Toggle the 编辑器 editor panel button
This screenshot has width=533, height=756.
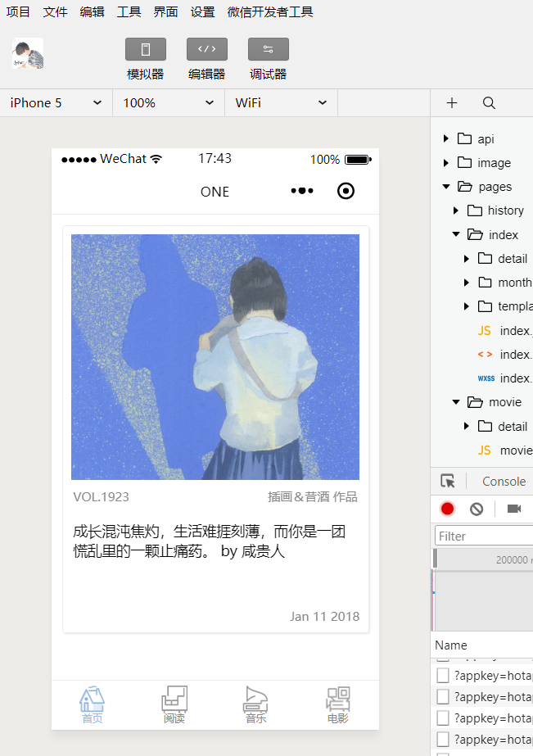coord(207,49)
